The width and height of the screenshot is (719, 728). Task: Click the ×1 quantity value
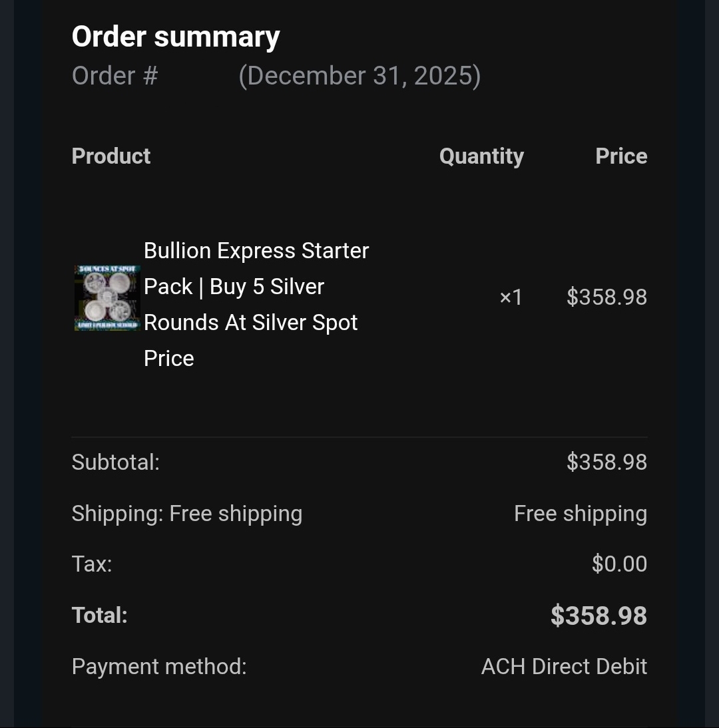(x=511, y=297)
